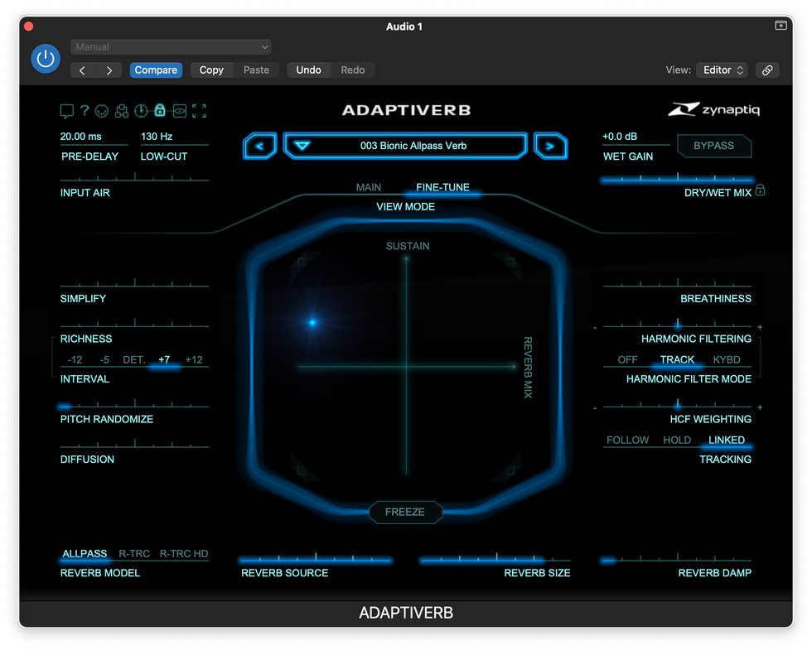Adjust the REVERB DAMP slider

[x=678, y=559]
